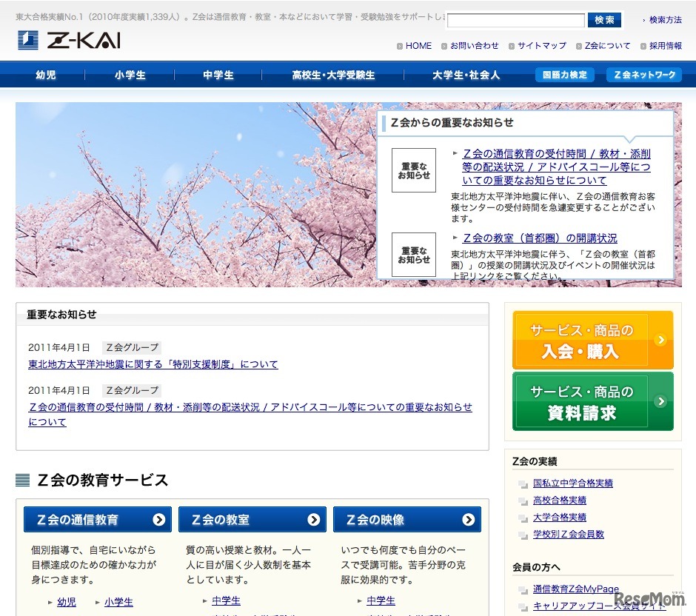The height and width of the screenshot is (616, 696).
Task: Click second 重要なお知らせ icon box
Action: point(414,255)
